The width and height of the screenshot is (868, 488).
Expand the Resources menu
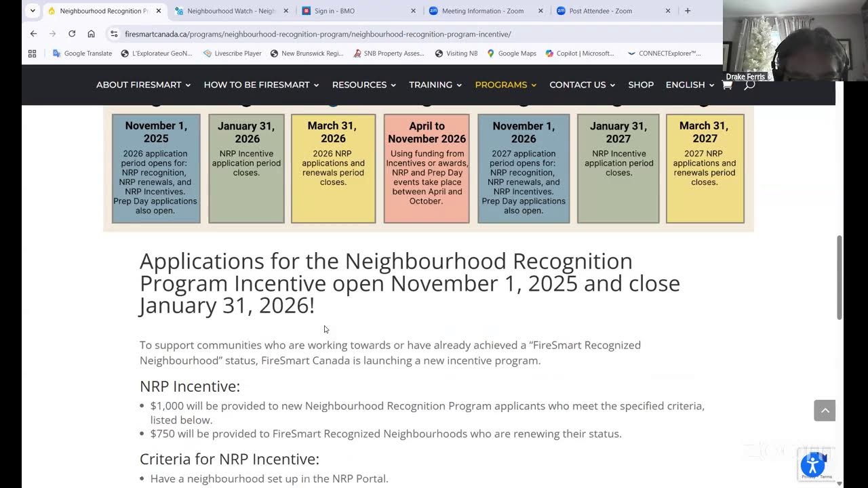[x=363, y=85]
